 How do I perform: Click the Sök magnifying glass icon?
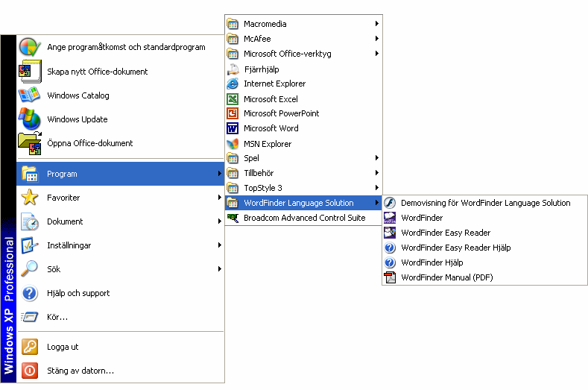click(x=30, y=268)
